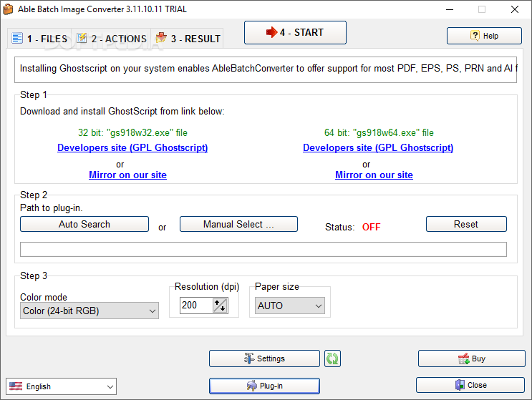Open the 3 - RESULT tab
Image resolution: width=532 pixels, height=400 pixels.
click(188, 39)
